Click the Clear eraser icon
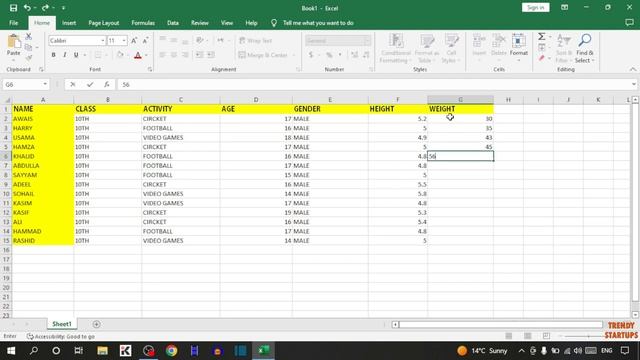640x360 pixels. 542,58
